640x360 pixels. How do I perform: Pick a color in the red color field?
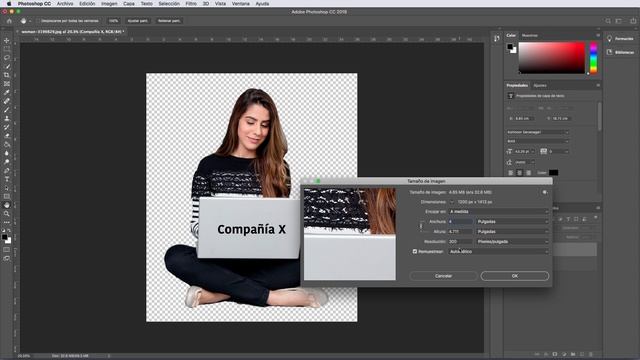[x=551, y=58]
